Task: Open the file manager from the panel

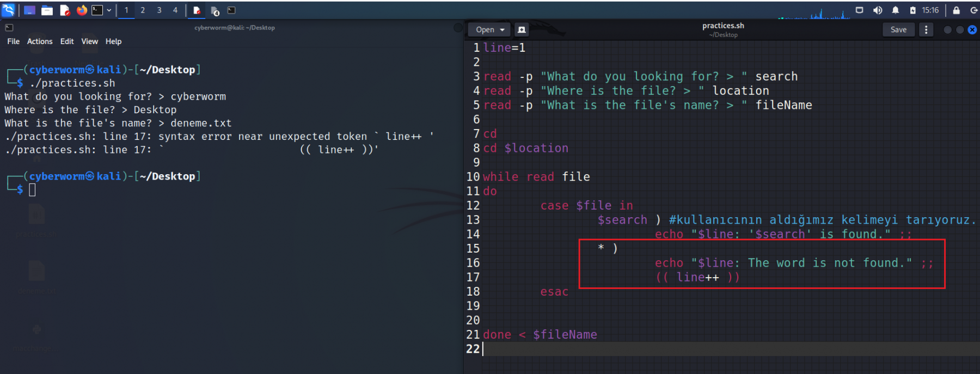Action: pos(47,10)
